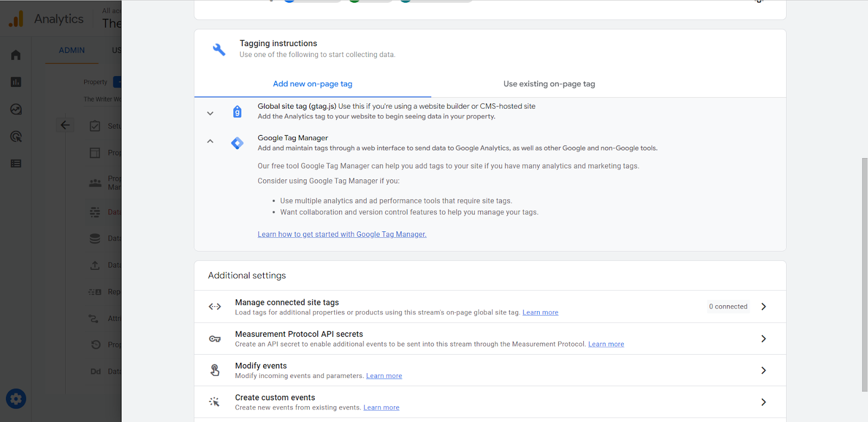The image size is (868, 422).
Task: Click the Data Deletion Requests Dd icon
Action: [x=95, y=371]
